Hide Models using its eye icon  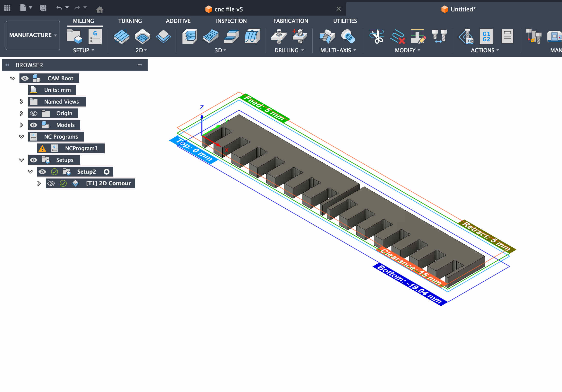pos(34,125)
